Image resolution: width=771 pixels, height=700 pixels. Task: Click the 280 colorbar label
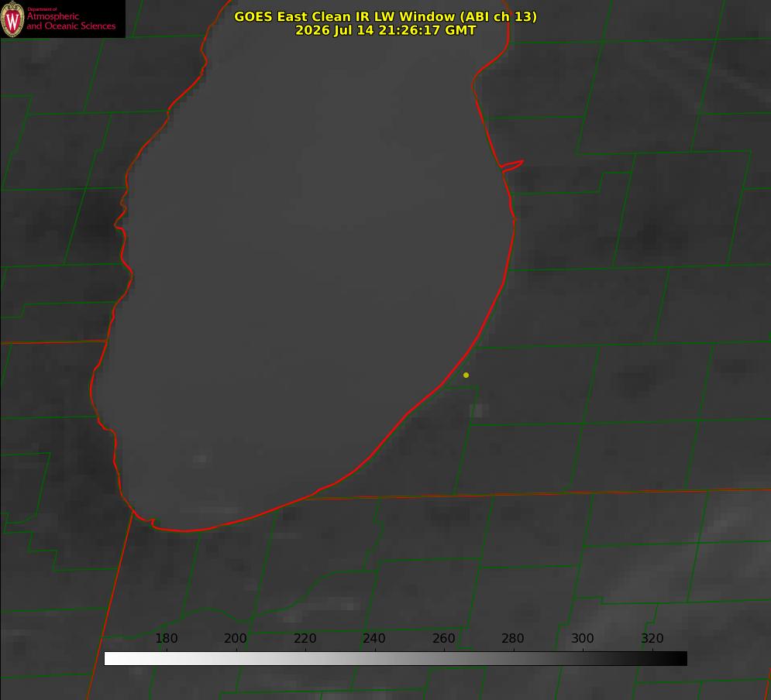(x=513, y=638)
